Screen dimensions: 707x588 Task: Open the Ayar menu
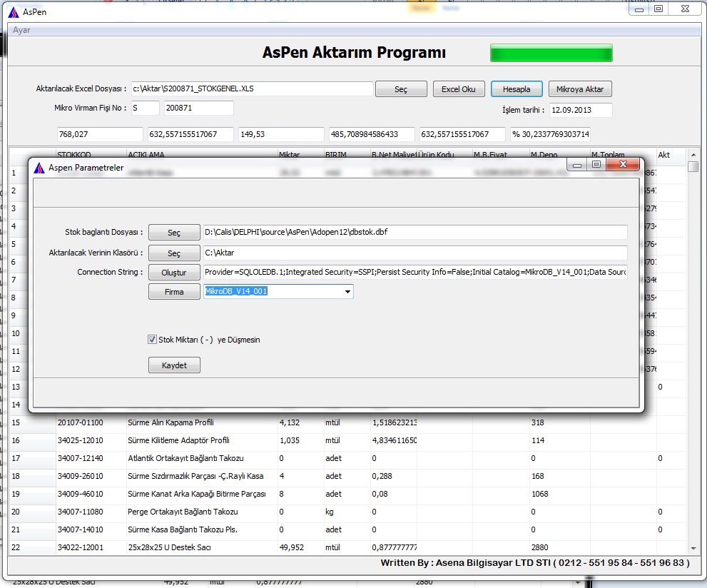pyautogui.click(x=21, y=30)
